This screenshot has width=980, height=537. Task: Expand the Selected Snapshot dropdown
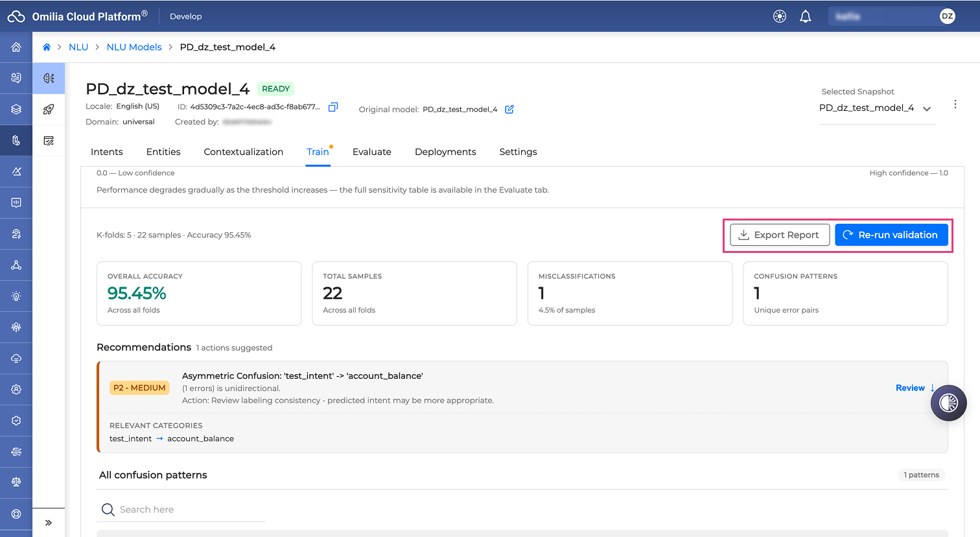tap(877, 108)
